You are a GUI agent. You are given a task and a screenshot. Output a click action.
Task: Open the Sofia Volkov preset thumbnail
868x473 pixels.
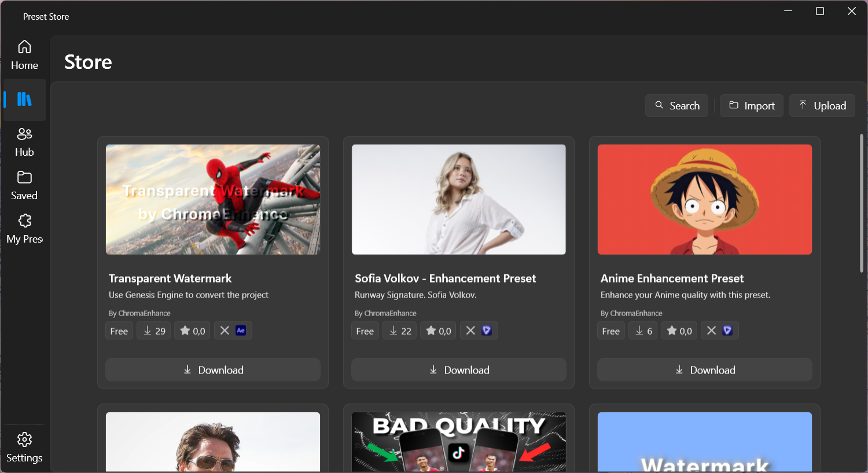coord(459,200)
